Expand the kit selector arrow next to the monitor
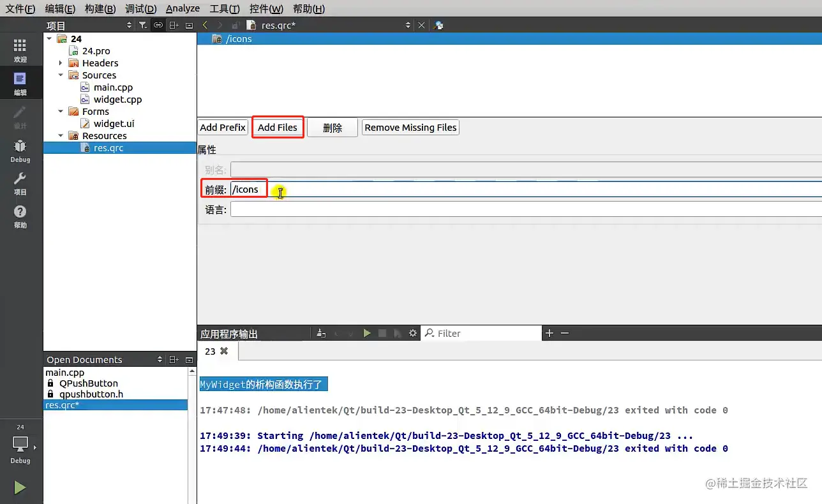This screenshot has width=822, height=504. pyautogui.click(x=35, y=447)
